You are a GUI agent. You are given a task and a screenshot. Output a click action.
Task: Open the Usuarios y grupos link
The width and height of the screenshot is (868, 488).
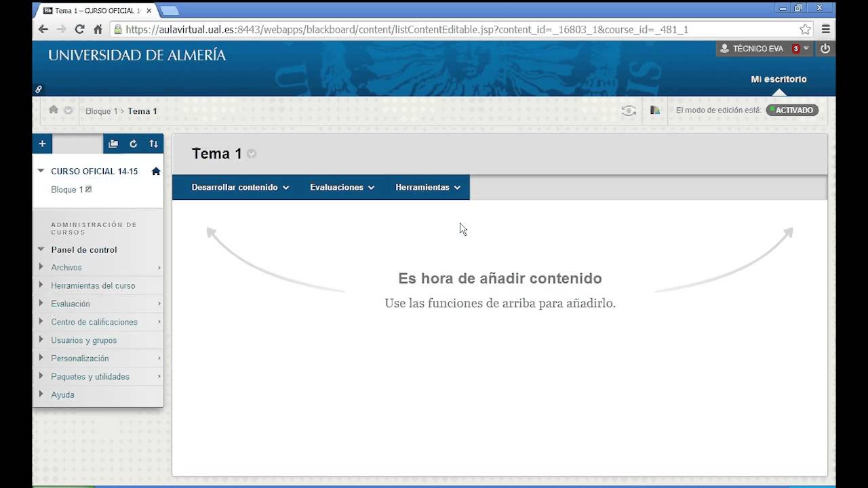click(84, 340)
